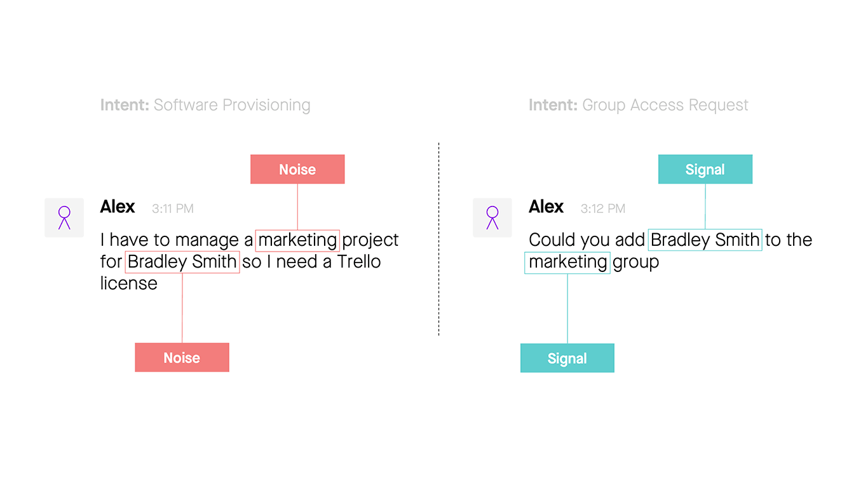Viewport: 868px width, 488px height.
Task: Select the red-outlined "marketing" word
Action: pos(297,240)
